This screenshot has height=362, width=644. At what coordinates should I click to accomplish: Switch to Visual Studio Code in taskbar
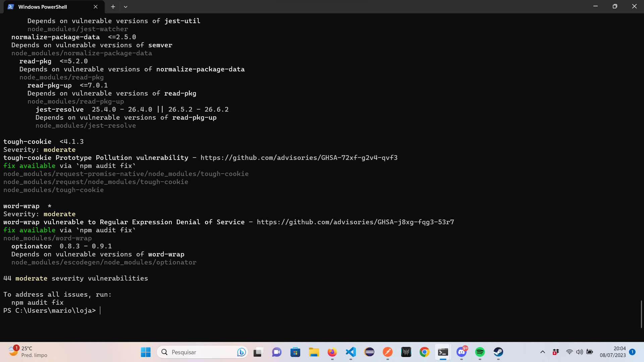click(351, 352)
